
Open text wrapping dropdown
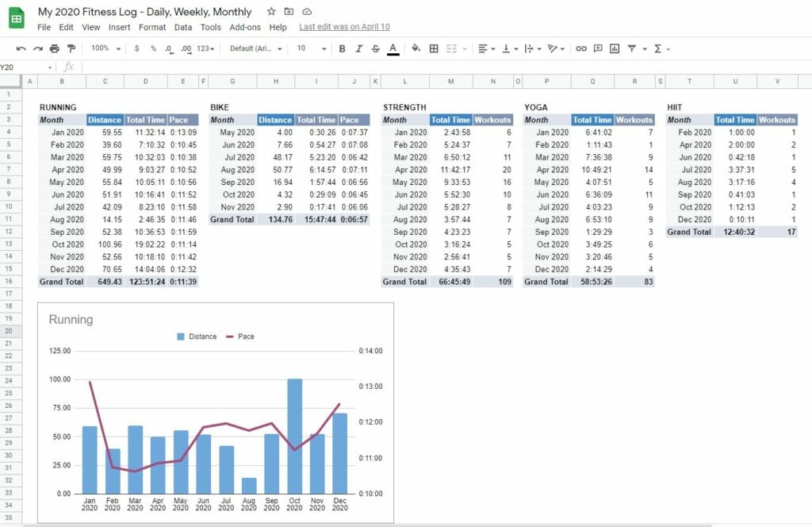click(x=533, y=48)
